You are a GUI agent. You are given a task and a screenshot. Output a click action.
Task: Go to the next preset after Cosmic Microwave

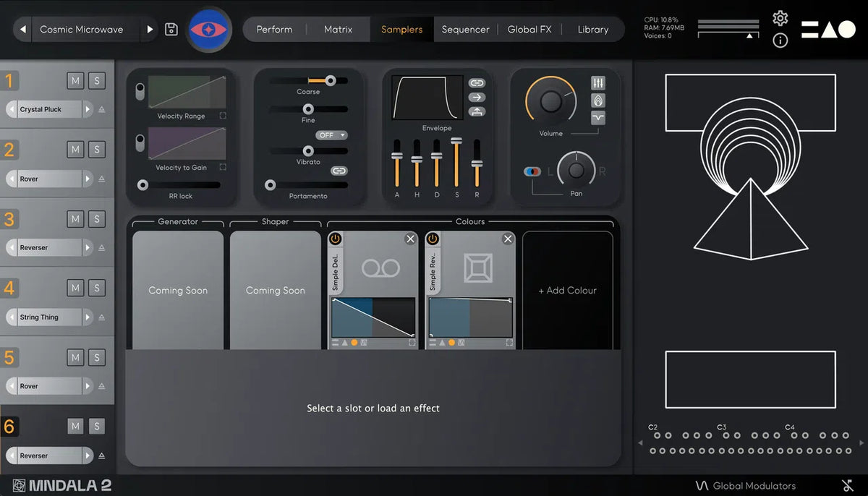point(150,30)
